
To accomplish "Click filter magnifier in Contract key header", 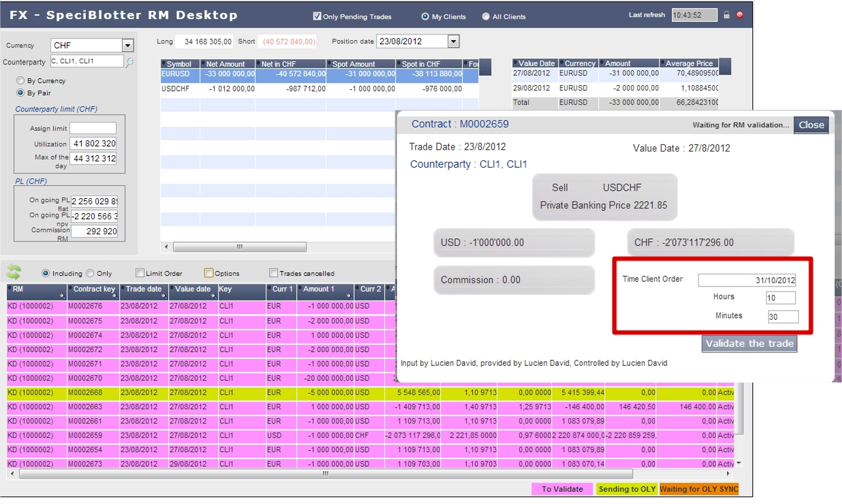I will [115, 296].
